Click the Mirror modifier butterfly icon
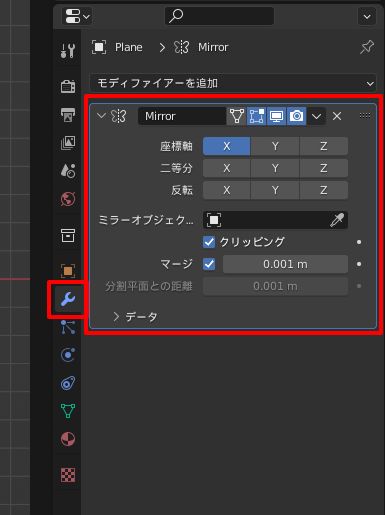 click(119, 116)
